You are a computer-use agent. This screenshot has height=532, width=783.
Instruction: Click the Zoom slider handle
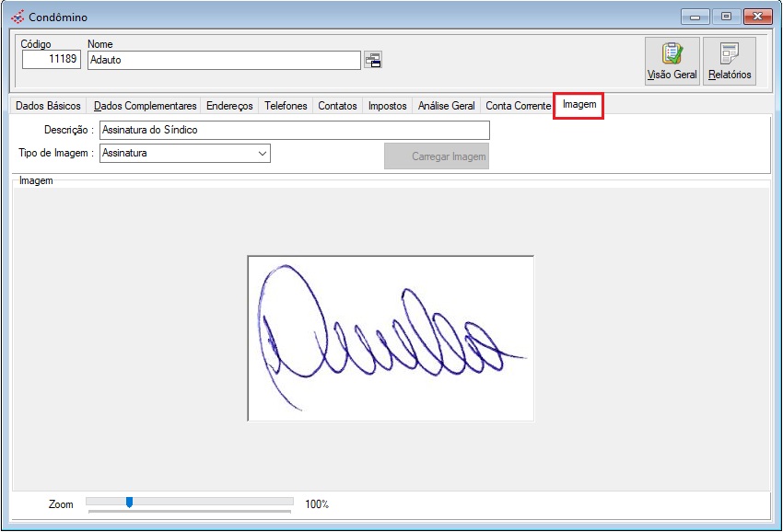click(129, 502)
